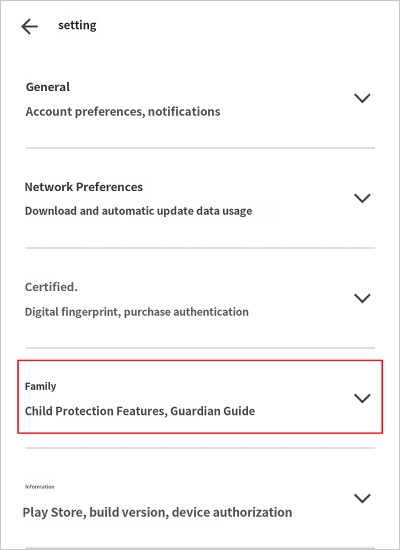The height and width of the screenshot is (550, 400).
Task: Click the setting page title
Action: 77,26
